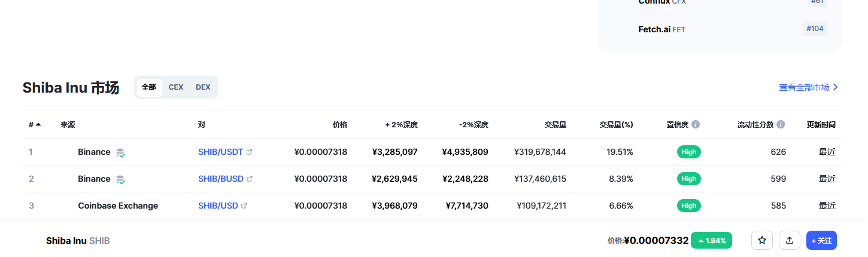Click external link icon next to SHIB/BUSD
The image size is (868, 257).
pyautogui.click(x=250, y=179)
